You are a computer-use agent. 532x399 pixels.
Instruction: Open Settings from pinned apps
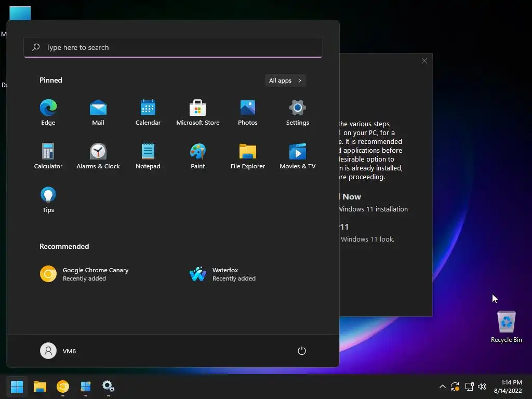pyautogui.click(x=298, y=113)
